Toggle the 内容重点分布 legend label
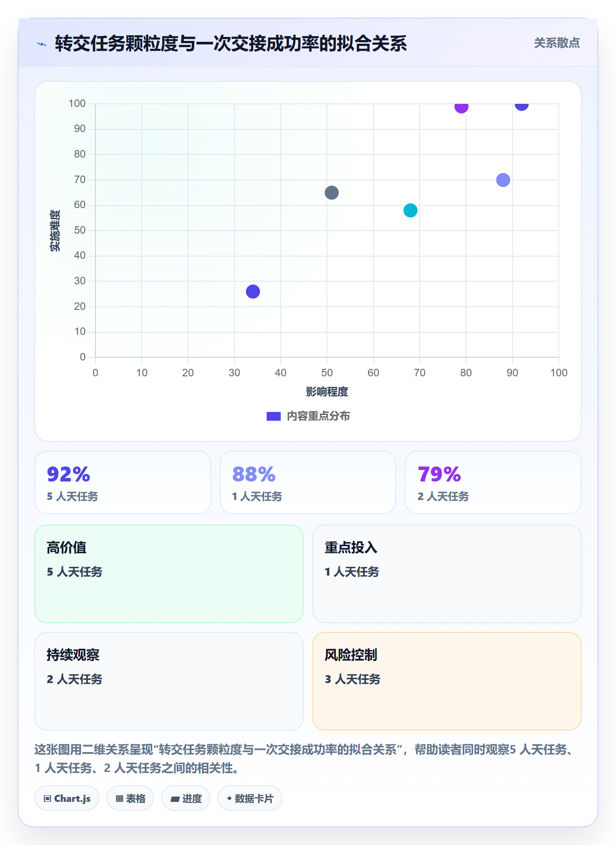 click(x=319, y=416)
